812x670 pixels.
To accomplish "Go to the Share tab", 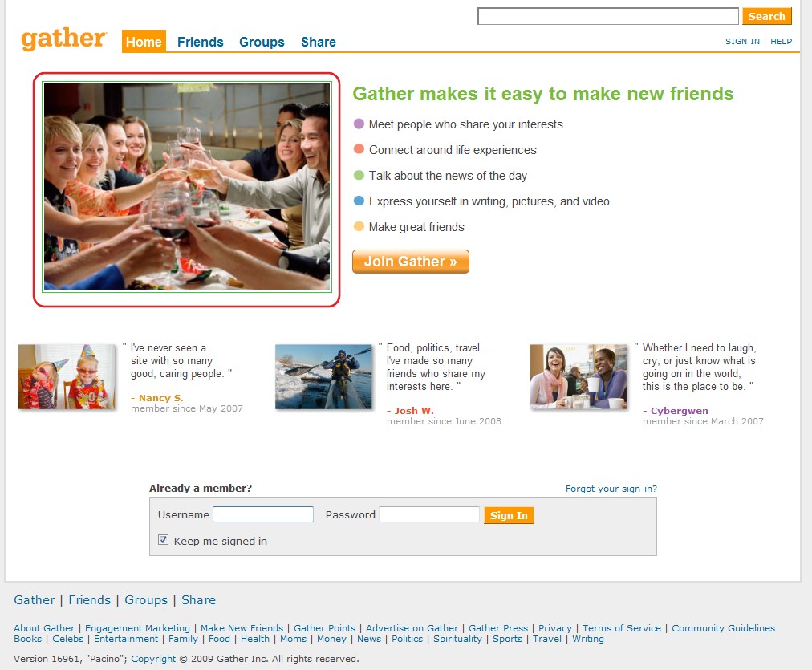I will tap(319, 42).
